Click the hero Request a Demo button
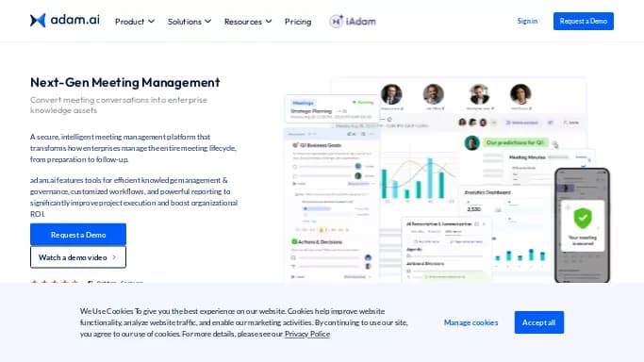 78,235
